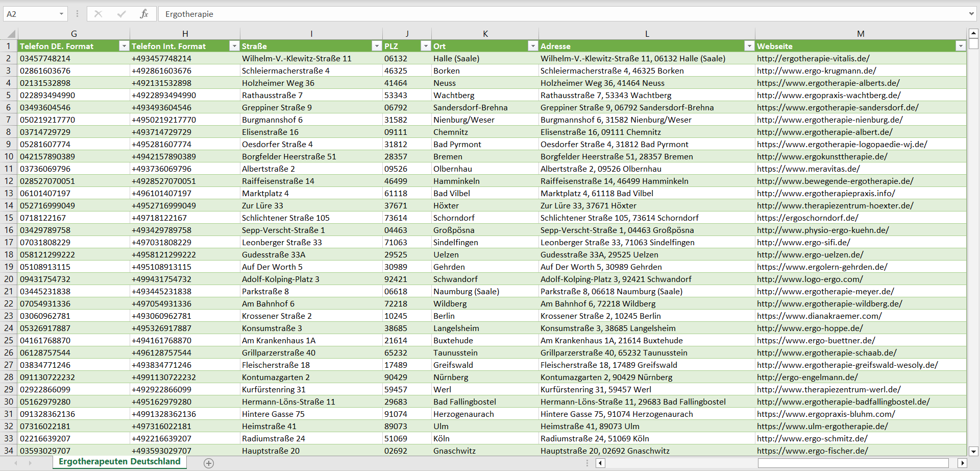Select cell +492861603676
Viewport: 980px width, 471px height.
click(x=185, y=70)
